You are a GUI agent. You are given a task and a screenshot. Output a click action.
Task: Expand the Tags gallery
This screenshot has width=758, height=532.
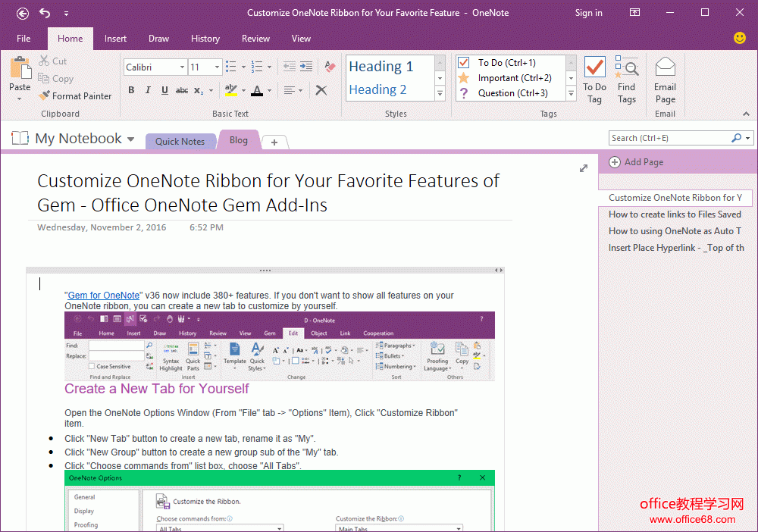pos(571,93)
